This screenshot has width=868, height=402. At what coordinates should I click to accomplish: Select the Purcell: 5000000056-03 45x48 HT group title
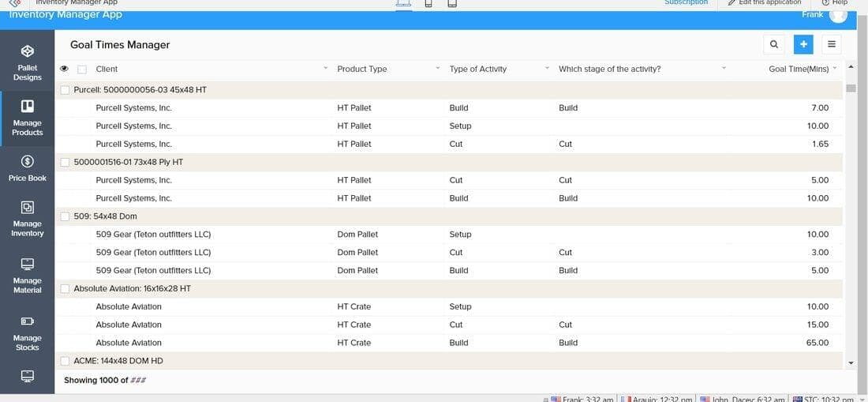[x=140, y=90]
